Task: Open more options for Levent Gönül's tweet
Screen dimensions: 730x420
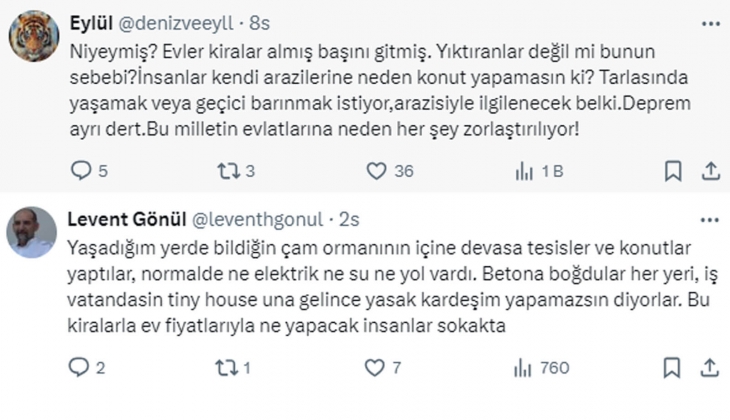Action: pyautogui.click(x=709, y=219)
